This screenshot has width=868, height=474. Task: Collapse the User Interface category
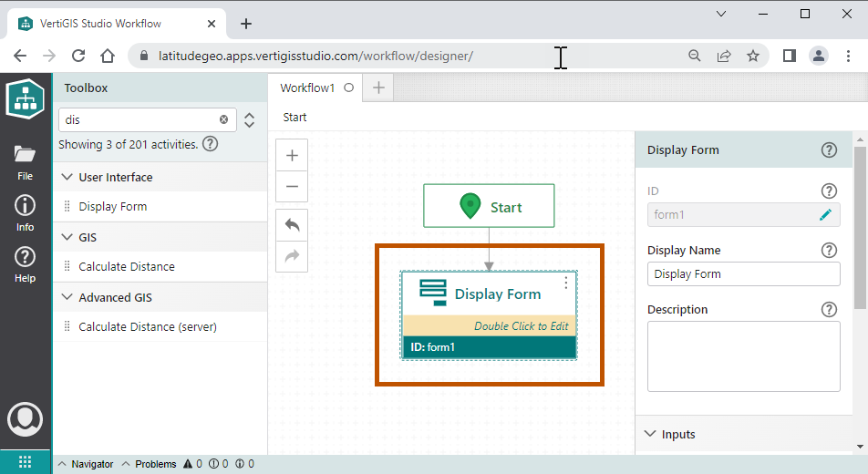(67, 177)
